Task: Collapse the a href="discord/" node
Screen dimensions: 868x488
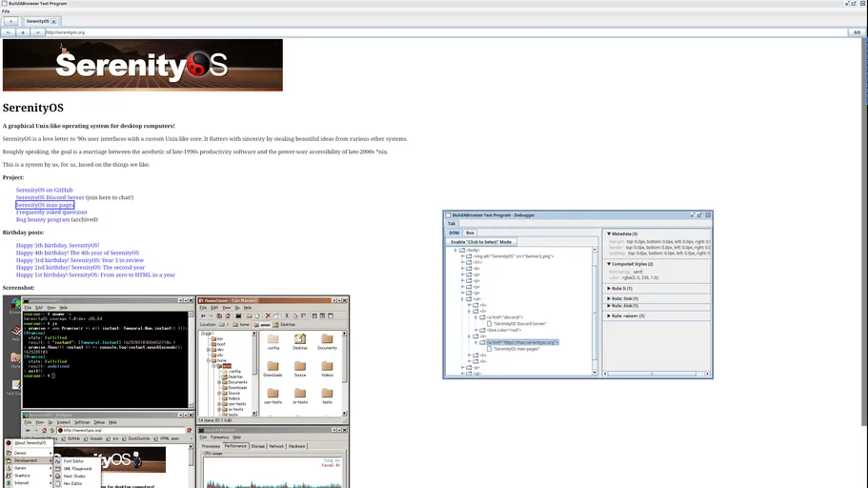Action: click(475, 317)
